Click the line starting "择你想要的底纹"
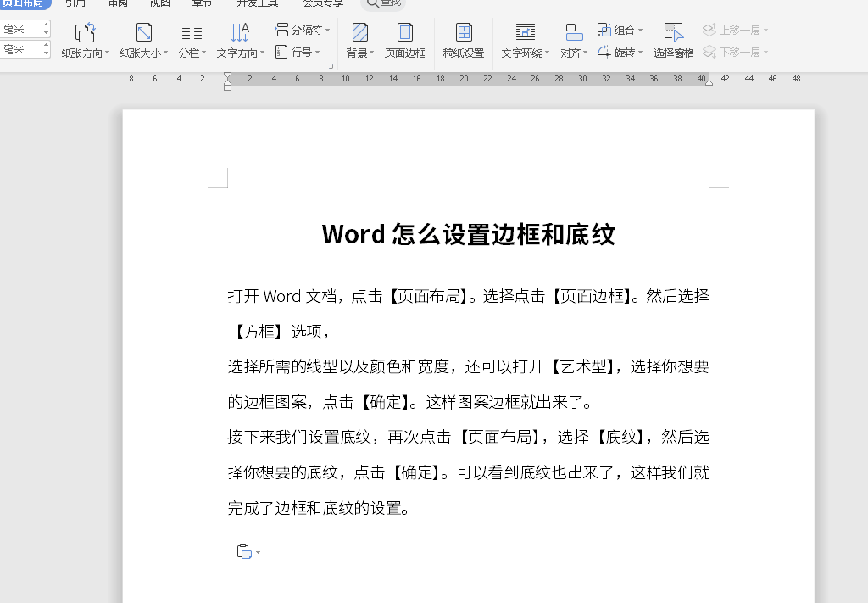This screenshot has width=868, height=603. [468, 473]
